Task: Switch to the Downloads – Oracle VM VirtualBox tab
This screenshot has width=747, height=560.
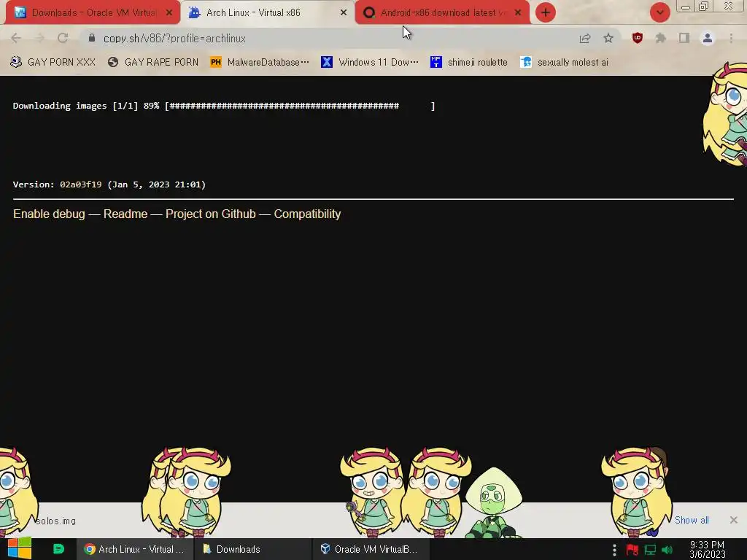Action: click(93, 12)
